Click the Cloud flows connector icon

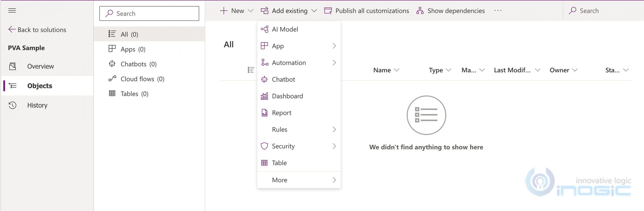[x=112, y=79]
